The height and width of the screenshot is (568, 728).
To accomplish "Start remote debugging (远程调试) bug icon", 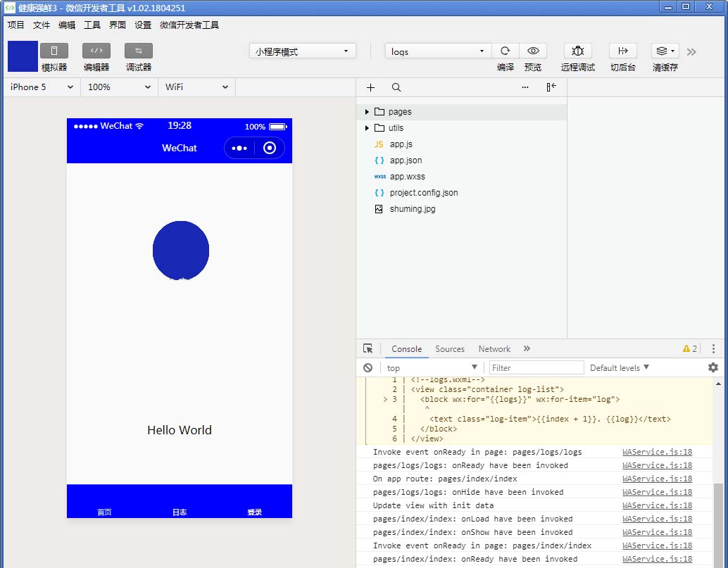I will 577,51.
